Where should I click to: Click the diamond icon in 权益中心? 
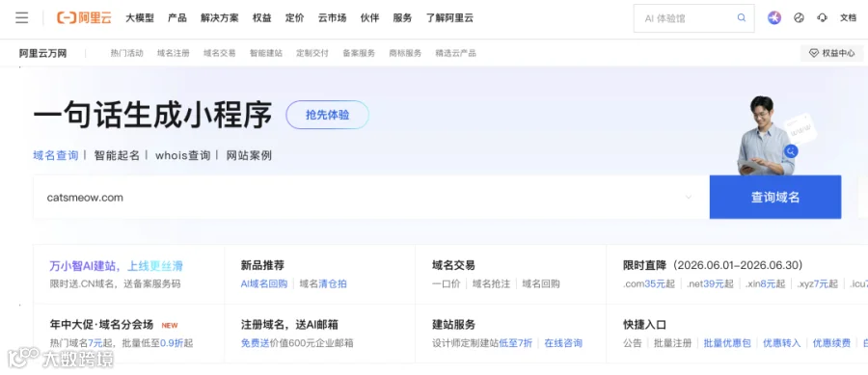coord(814,54)
